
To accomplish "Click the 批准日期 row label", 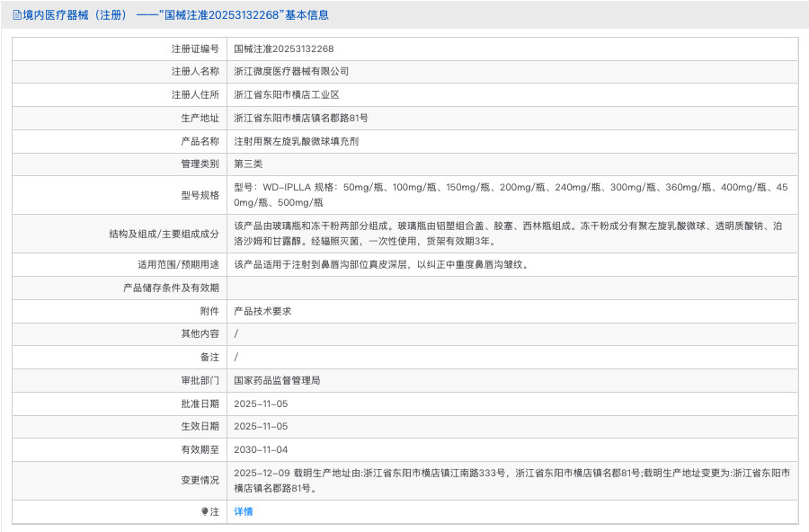I will (198, 403).
